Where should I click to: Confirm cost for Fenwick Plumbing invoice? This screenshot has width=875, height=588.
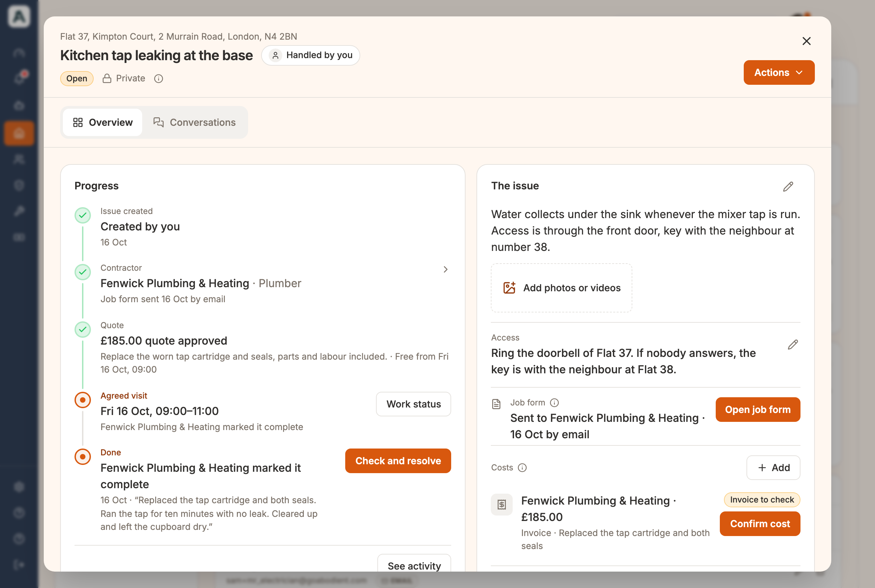tap(760, 523)
